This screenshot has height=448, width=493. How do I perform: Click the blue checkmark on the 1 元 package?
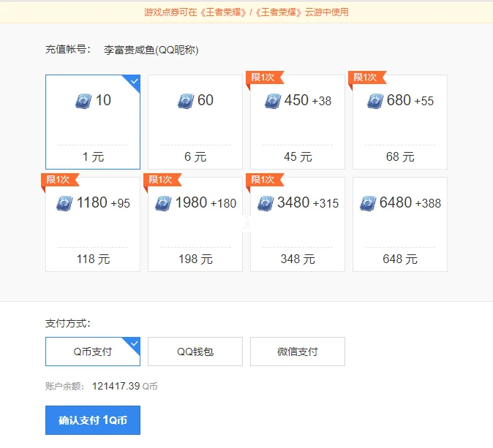coord(135,80)
